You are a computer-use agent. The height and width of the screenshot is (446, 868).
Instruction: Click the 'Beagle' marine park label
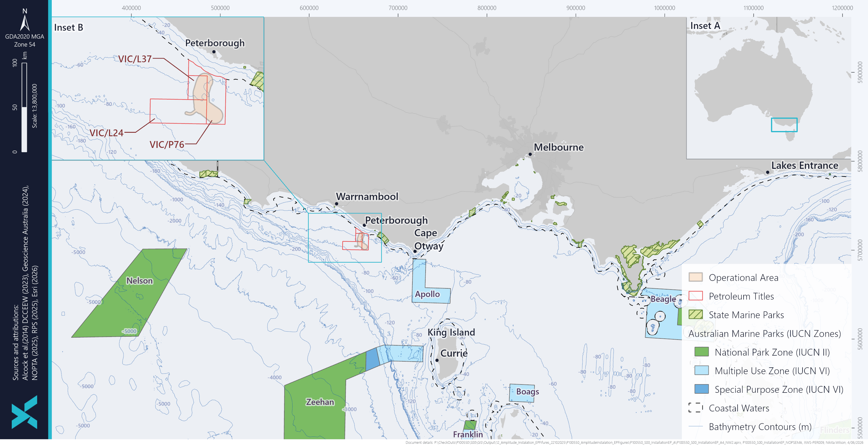click(663, 299)
